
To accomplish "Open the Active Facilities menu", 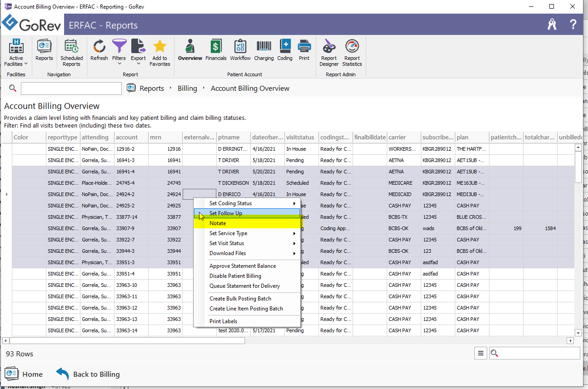I will click(x=16, y=53).
